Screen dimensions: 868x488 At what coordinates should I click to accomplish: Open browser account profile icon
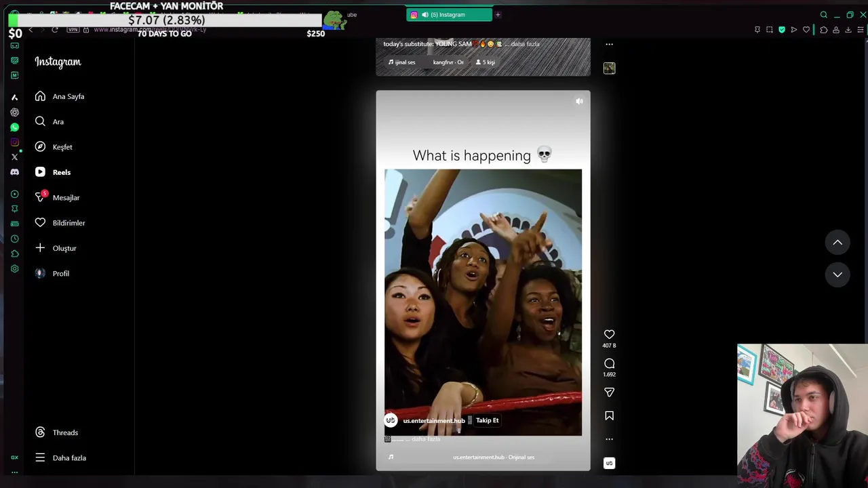pos(836,30)
